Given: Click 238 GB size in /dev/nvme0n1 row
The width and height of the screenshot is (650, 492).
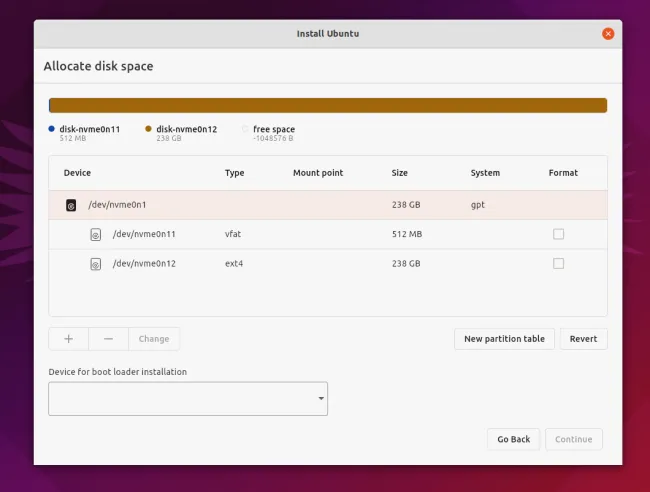Looking at the screenshot, I should 406,205.
